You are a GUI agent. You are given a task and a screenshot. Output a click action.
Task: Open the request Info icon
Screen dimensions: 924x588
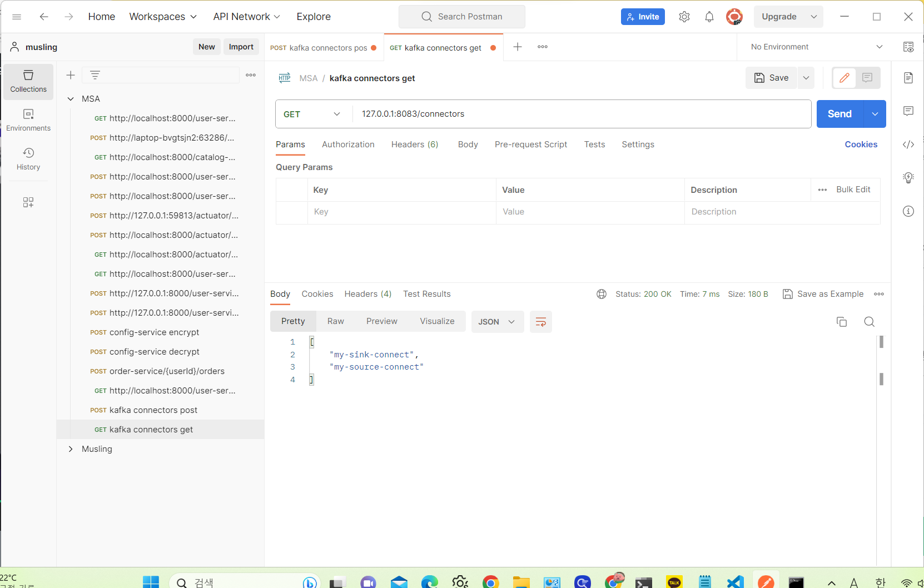tap(908, 211)
